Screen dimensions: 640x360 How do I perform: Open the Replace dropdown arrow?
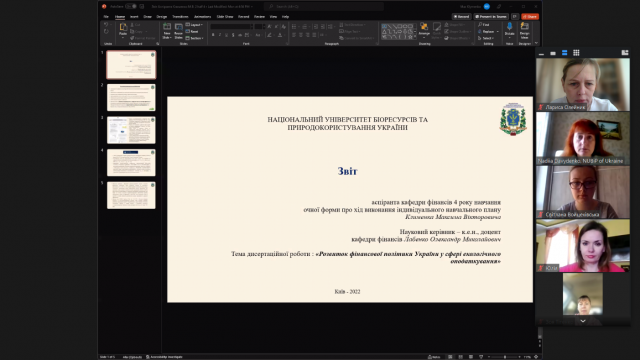498,31
